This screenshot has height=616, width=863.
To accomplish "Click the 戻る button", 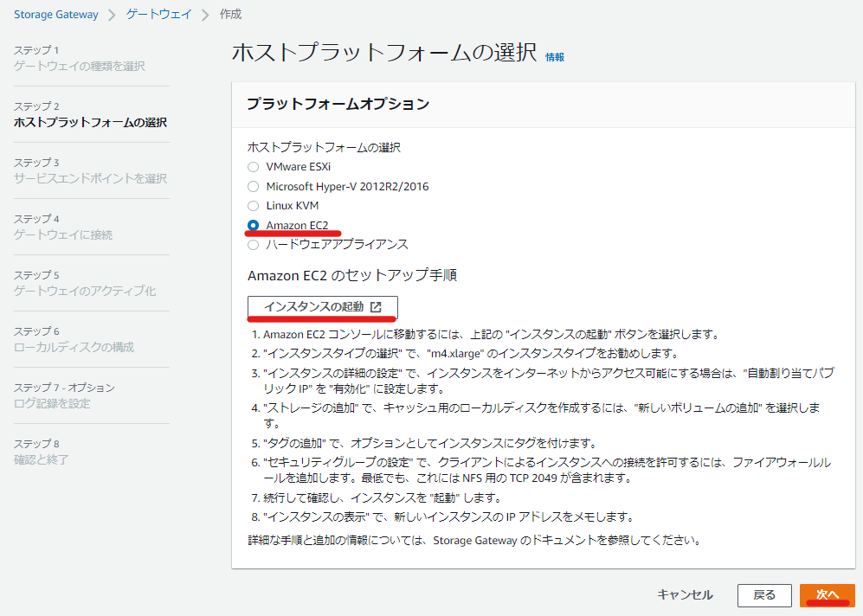I will click(x=765, y=595).
